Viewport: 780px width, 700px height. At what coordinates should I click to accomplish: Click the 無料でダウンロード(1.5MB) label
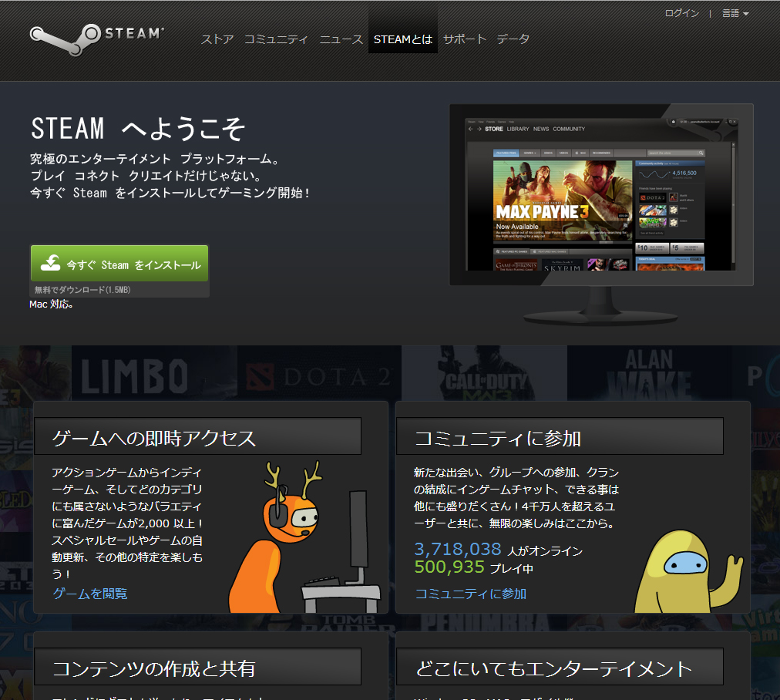click(82, 290)
